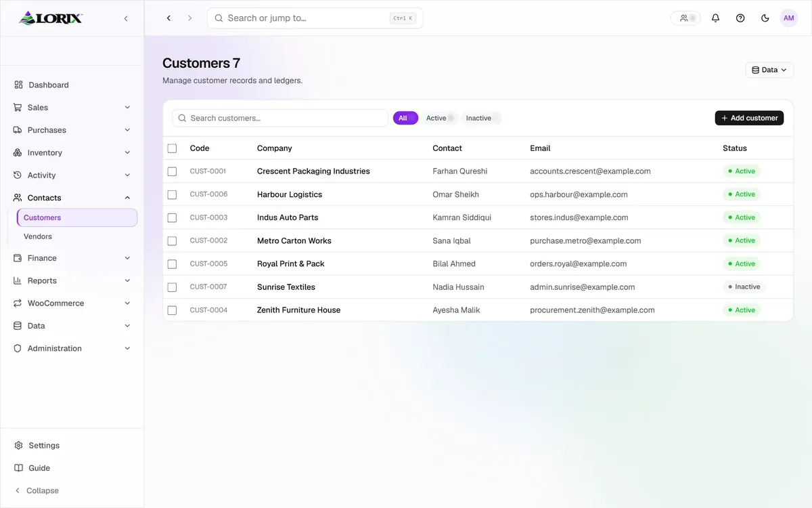Expand the WooCommerce menu chevron
The width and height of the screenshot is (812, 508).
[x=127, y=303]
